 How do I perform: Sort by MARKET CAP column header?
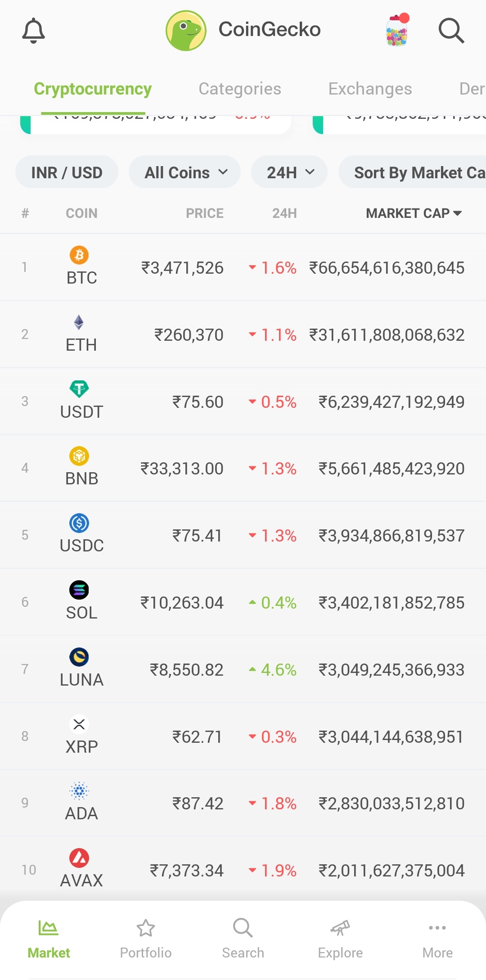[414, 213]
